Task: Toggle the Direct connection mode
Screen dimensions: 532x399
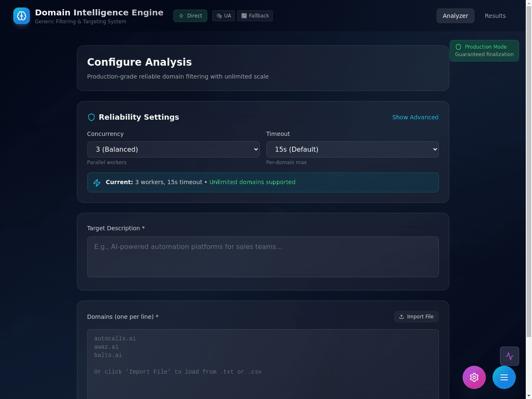Action: point(190,16)
